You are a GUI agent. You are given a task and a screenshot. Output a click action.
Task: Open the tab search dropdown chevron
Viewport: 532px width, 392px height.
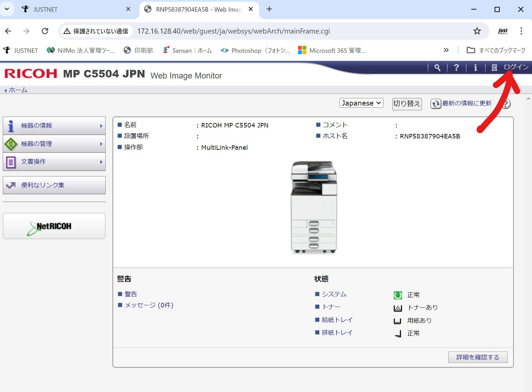pos(7,9)
